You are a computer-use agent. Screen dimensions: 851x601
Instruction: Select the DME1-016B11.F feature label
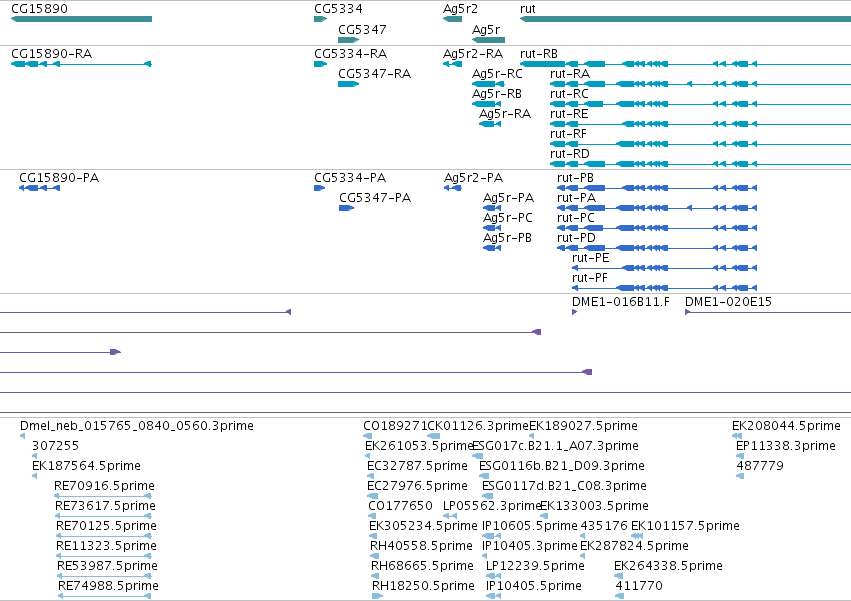click(x=621, y=302)
